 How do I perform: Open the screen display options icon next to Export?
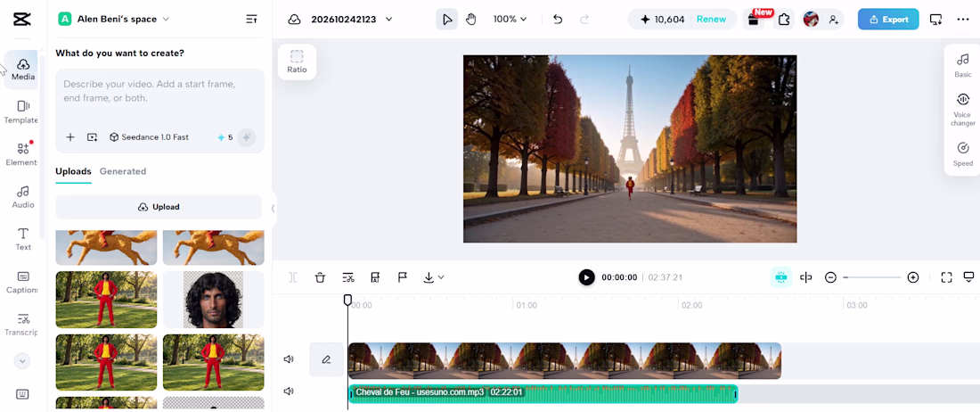[x=935, y=20]
